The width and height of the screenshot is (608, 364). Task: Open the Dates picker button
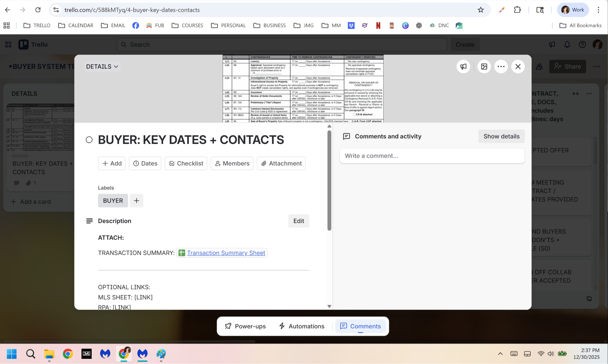(145, 163)
